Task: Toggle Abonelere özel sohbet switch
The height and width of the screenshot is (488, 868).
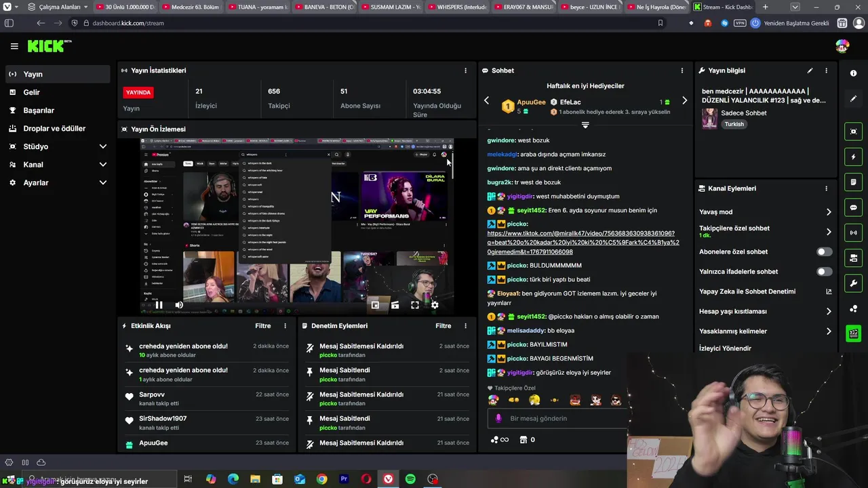Action: (824, 251)
